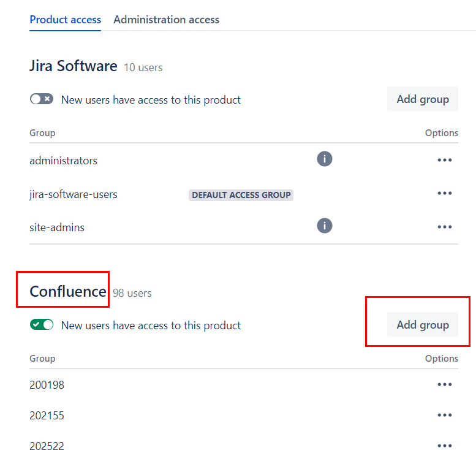Image resolution: width=476 pixels, height=450 pixels.
Task: Open options menu for group 202155
Action: click(x=445, y=415)
